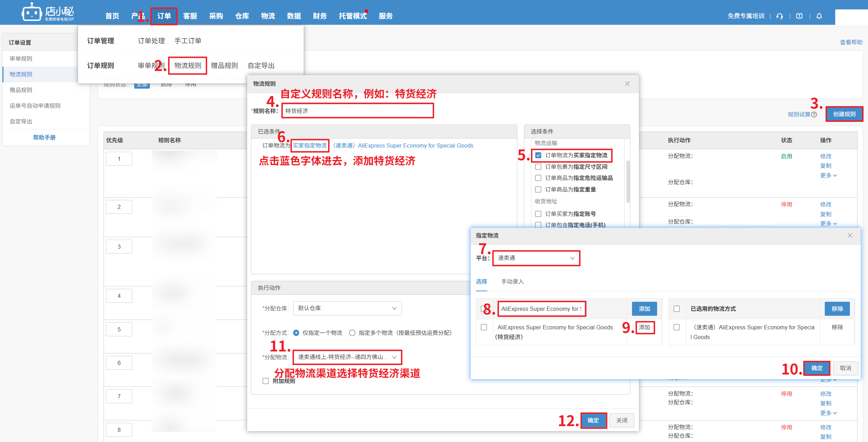Image resolution: width=868 pixels, height=442 pixels.
Task: Check 订单商品为指定重量 checkbox
Action: pos(538,189)
